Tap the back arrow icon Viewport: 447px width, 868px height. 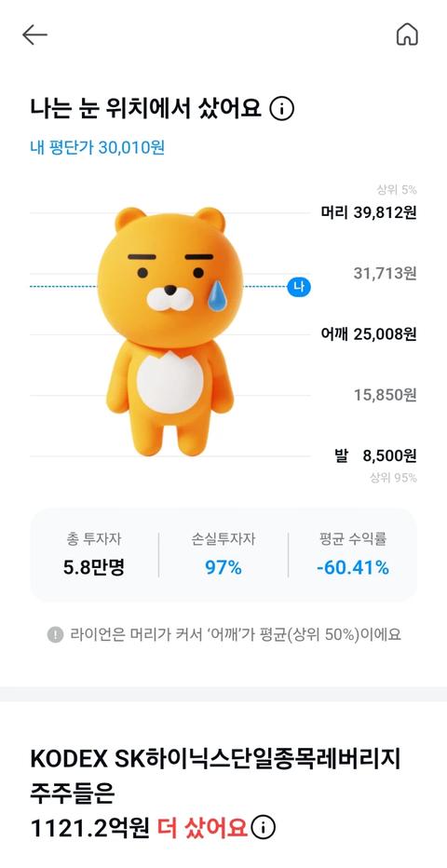[34, 34]
